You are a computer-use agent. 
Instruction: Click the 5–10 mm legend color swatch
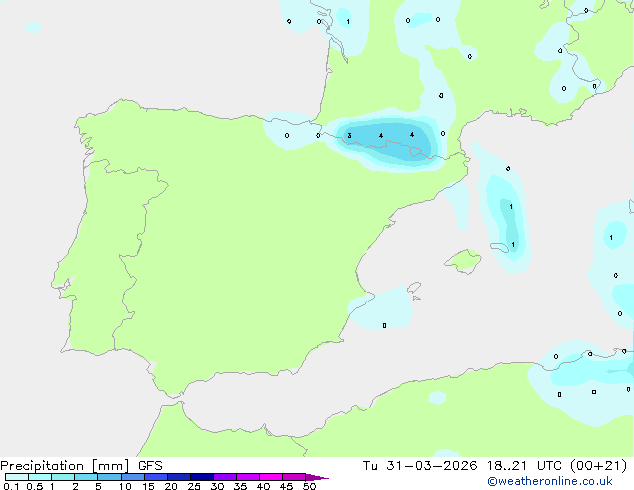point(109,477)
